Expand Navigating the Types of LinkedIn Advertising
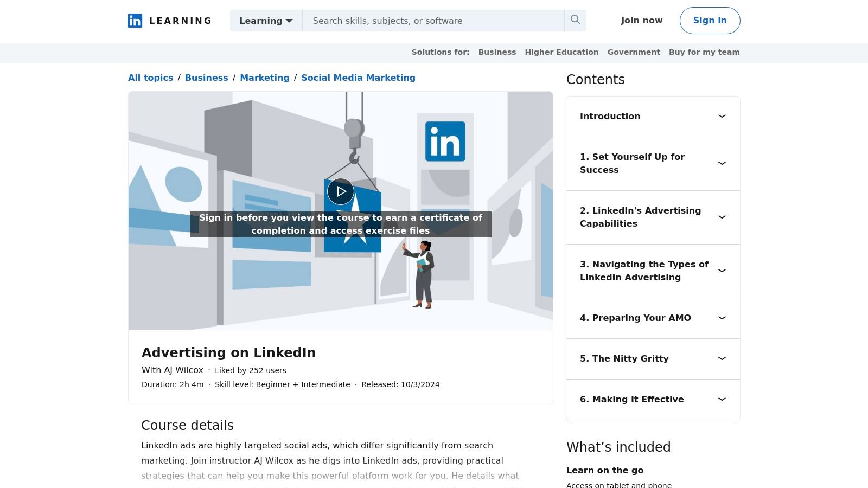 pyautogui.click(x=653, y=271)
